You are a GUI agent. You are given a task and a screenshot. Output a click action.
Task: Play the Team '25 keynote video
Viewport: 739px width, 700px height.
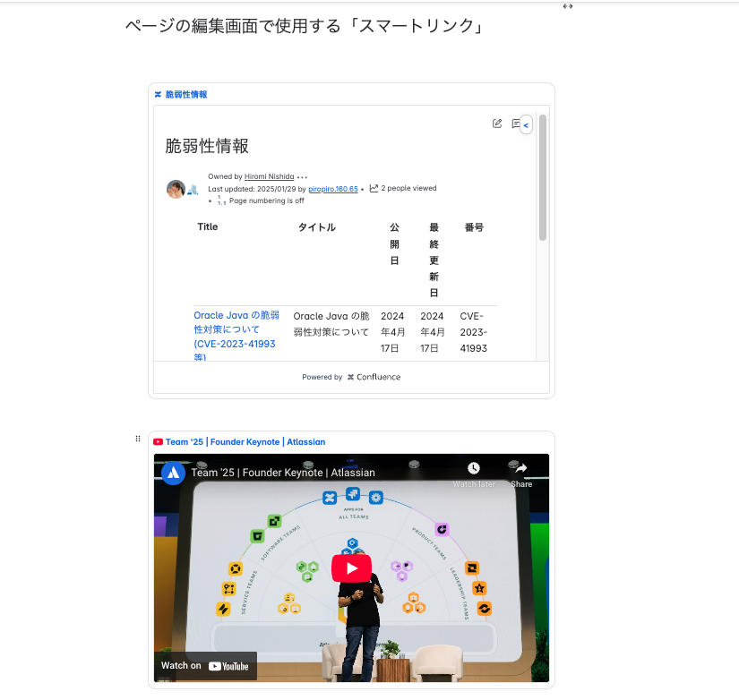click(x=351, y=568)
